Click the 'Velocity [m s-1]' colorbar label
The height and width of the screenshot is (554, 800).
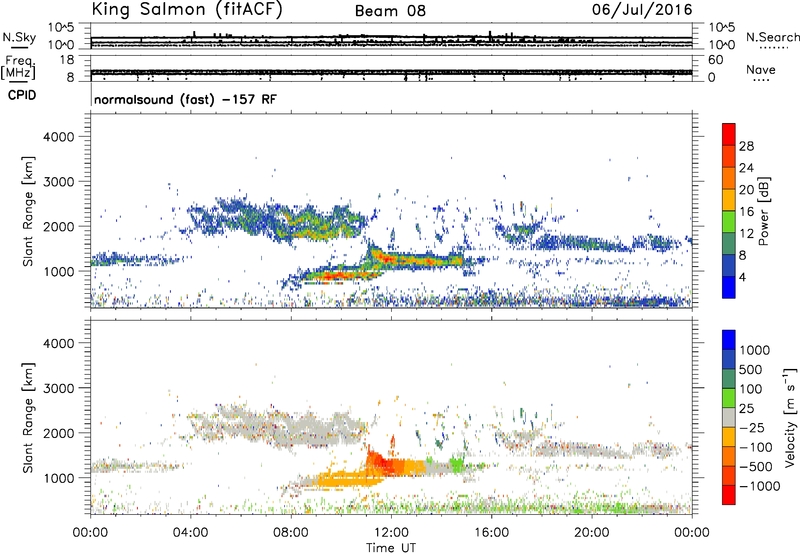click(x=790, y=417)
